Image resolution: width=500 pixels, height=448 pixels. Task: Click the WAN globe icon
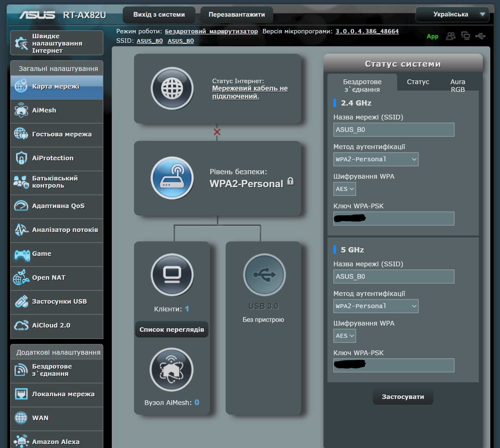coord(21,418)
